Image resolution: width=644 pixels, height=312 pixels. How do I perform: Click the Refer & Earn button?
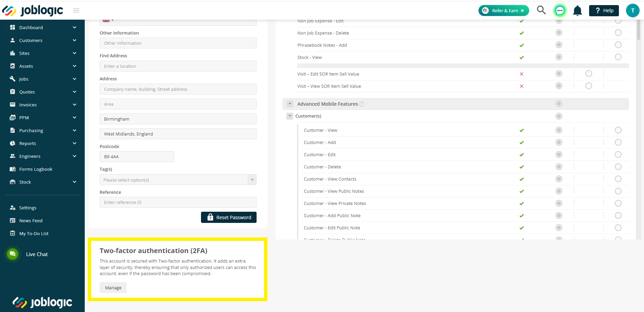[504, 11]
